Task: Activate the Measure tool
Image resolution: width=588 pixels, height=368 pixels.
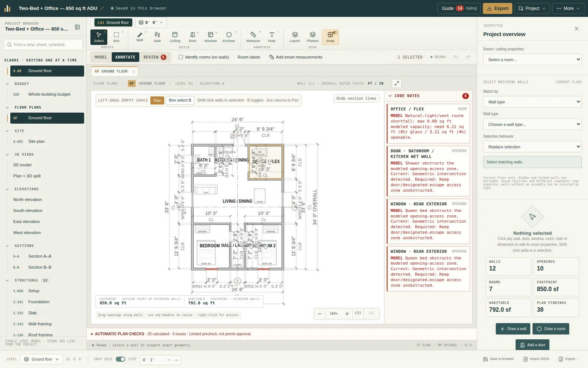Action: (253, 37)
